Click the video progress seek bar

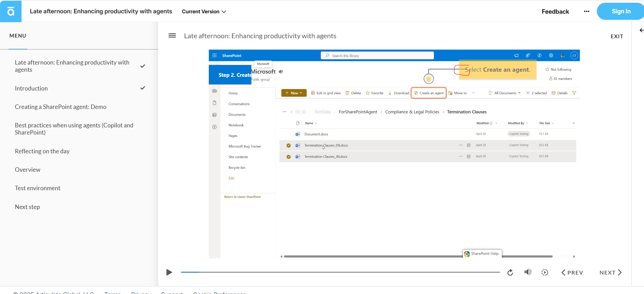(340, 272)
